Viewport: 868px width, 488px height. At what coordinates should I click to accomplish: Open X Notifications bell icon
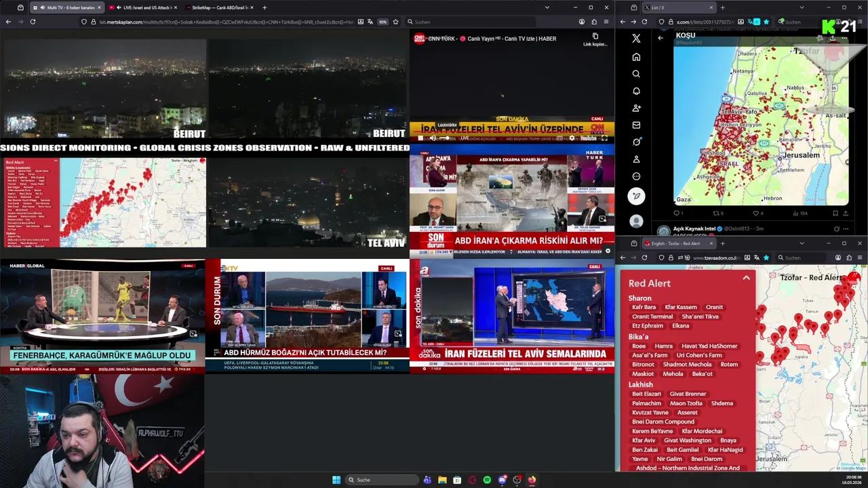pos(636,91)
